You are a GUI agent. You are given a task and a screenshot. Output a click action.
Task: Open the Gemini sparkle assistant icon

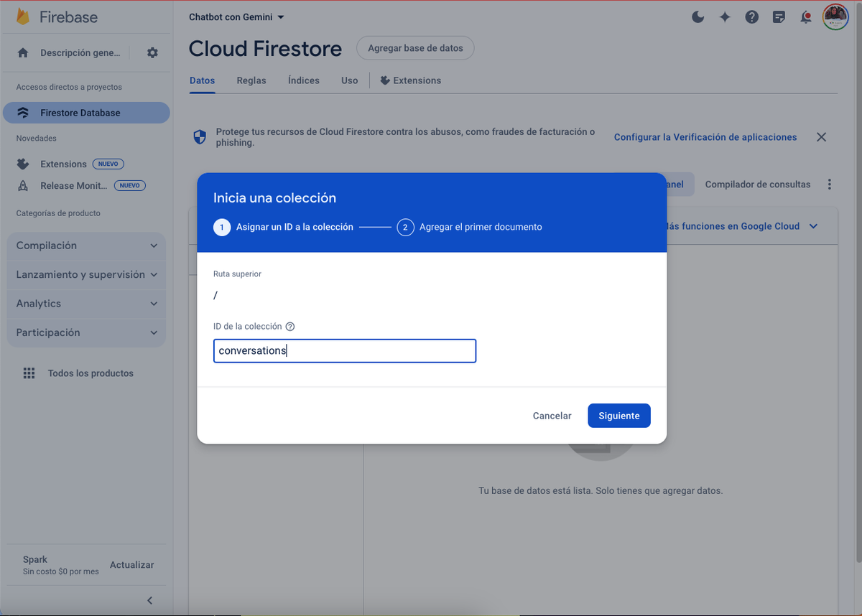coord(725,17)
